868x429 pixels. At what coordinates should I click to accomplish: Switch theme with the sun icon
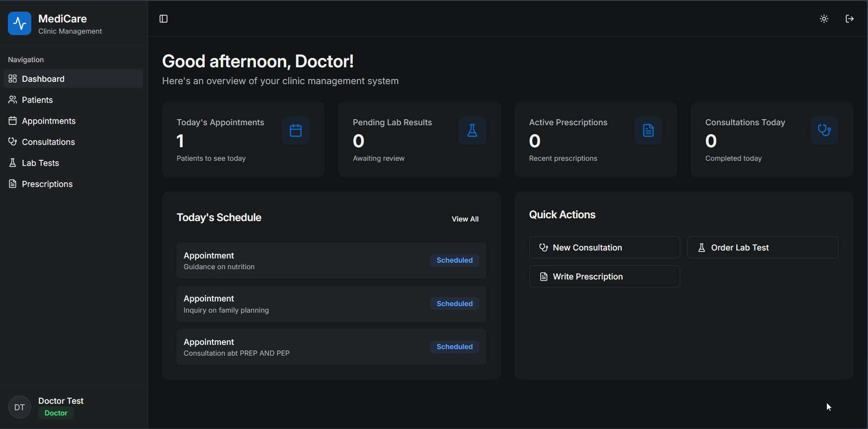[824, 19]
